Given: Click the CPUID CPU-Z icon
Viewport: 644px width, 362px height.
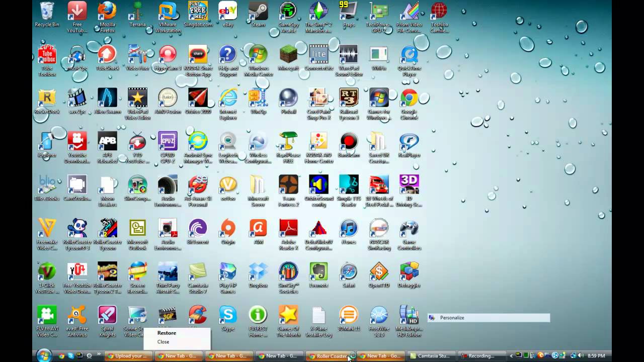Looking at the screenshot, I should pos(168,148).
